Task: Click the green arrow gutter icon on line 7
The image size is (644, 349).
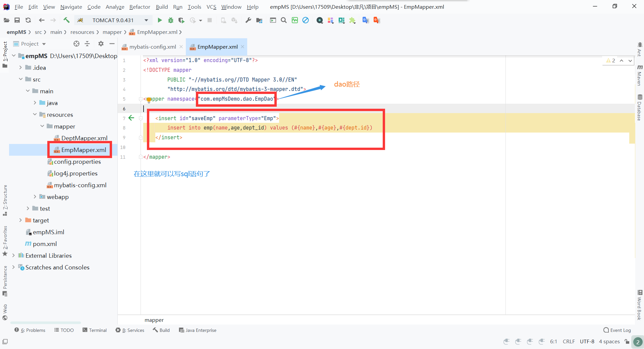Action: (x=131, y=118)
